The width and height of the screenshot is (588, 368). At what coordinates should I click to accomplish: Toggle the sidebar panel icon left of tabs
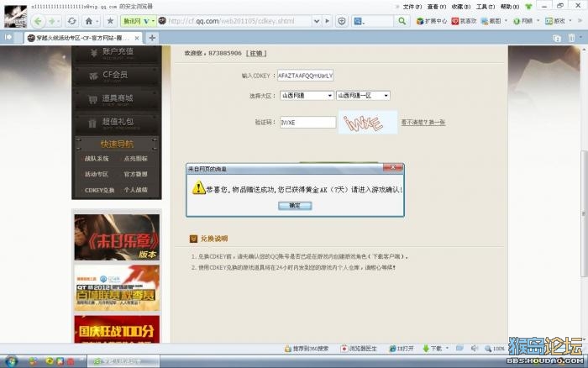point(8,37)
